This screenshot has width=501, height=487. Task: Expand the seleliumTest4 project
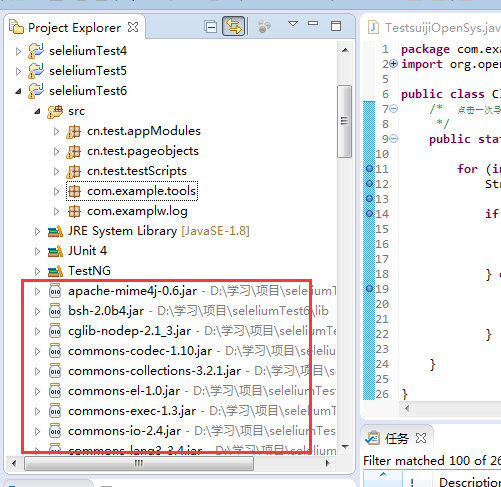[x=18, y=51]
